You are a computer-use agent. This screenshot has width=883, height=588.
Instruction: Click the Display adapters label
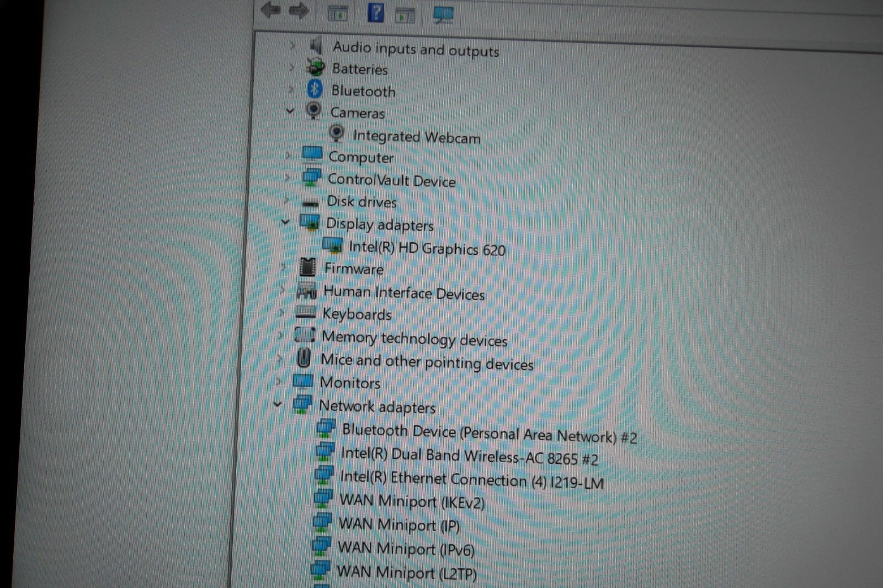(x=380, y=224)
